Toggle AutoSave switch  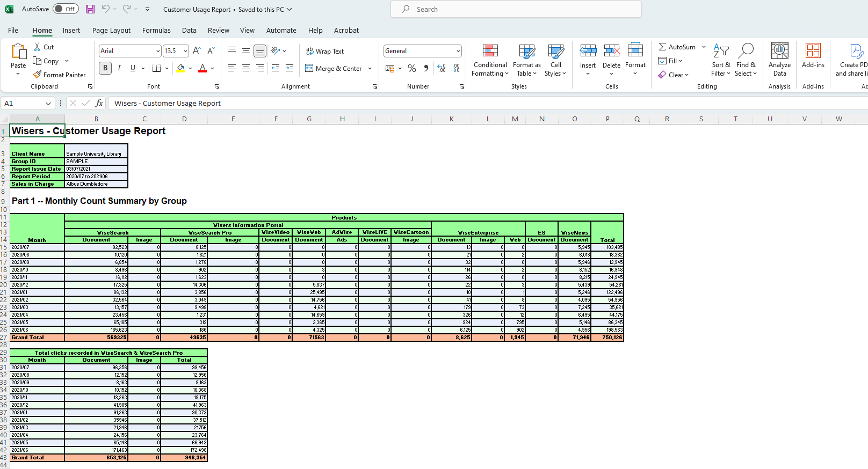point(66,9)
